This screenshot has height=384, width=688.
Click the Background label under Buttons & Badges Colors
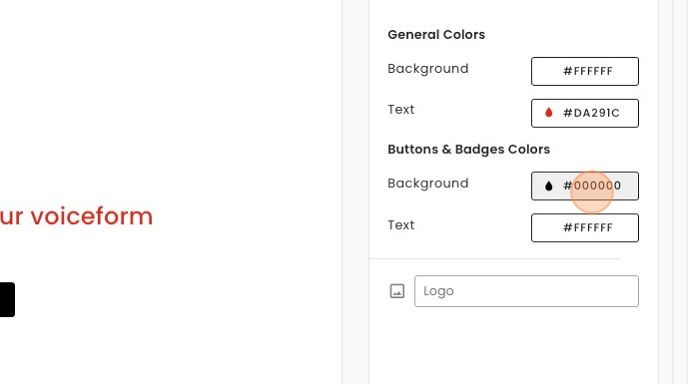click(428, 183)
